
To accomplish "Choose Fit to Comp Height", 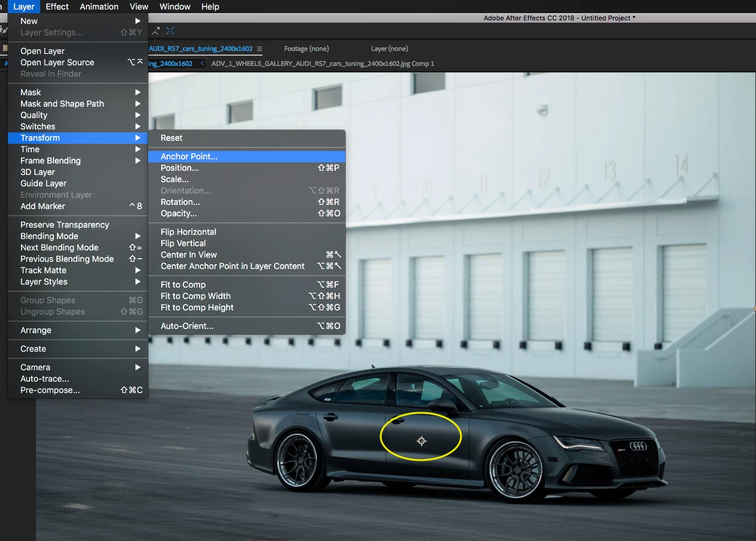I will tap(247, 307).
